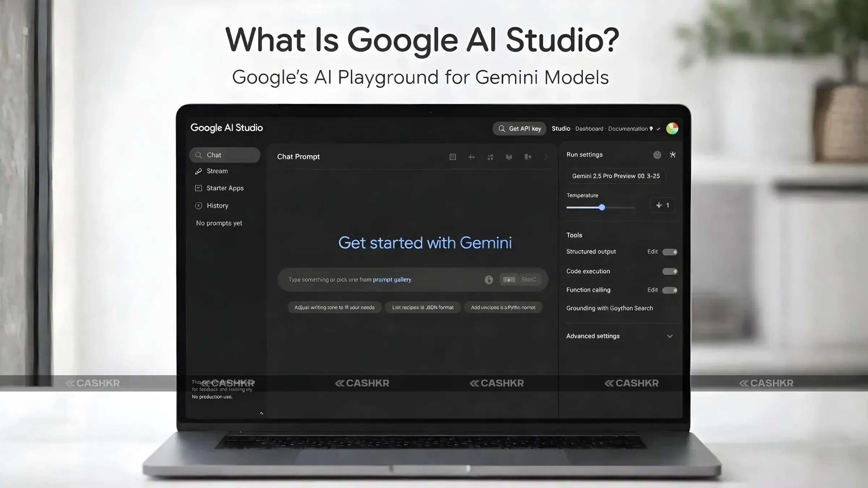Screen dimensions: 868x488
Task: Click the reset settings icon in Run settings
Action: click(x=672, y=155)
